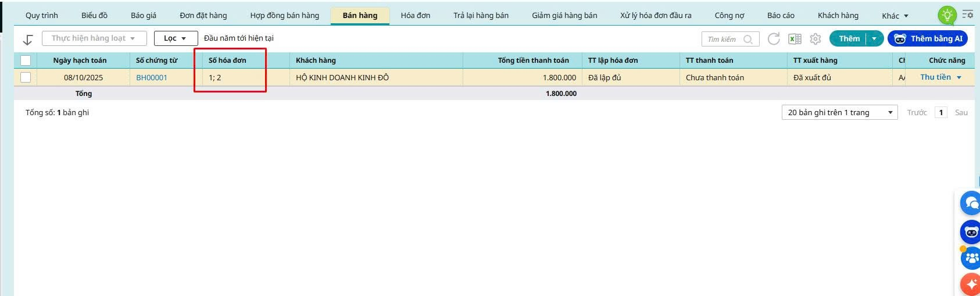Click the Thêm bằng AI button
Image resolution: width=980 pixels, height=296 pixels.
pyautogui.click(x=928, y=38)
